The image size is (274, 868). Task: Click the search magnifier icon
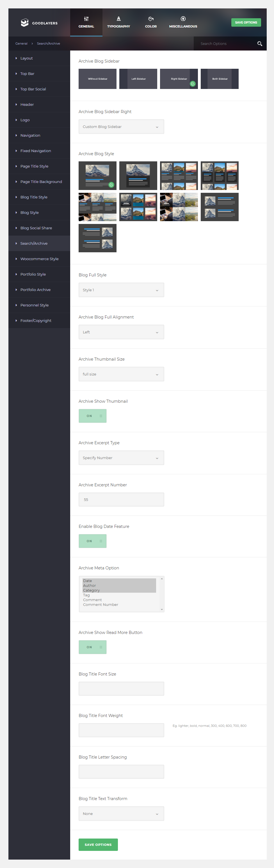259,44
